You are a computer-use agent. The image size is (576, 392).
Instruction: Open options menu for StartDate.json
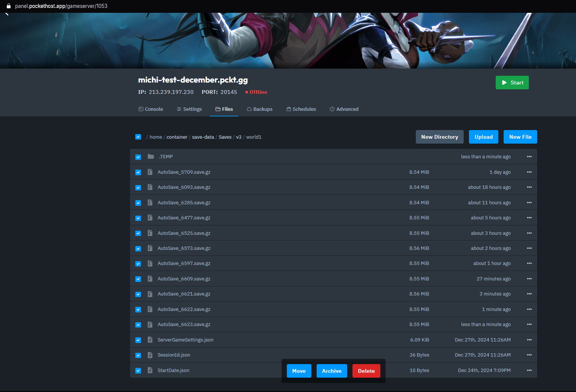[529, 370]
